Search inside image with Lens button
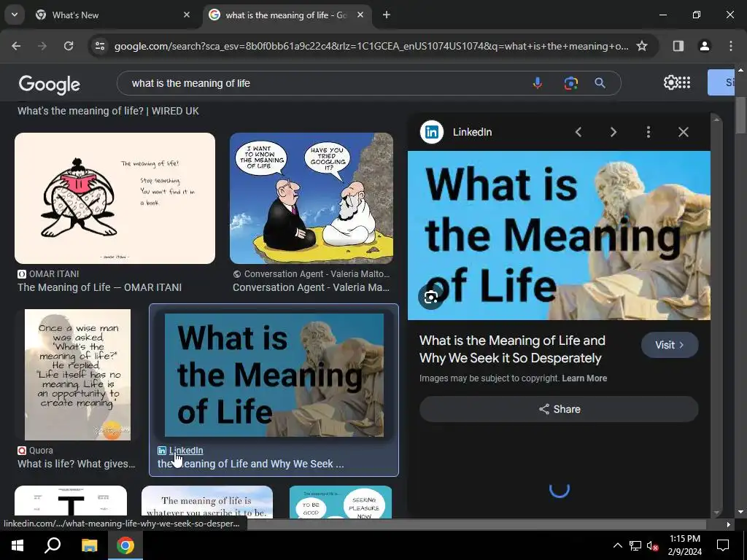This screenshot has width=747, height=560. (430, 297)
